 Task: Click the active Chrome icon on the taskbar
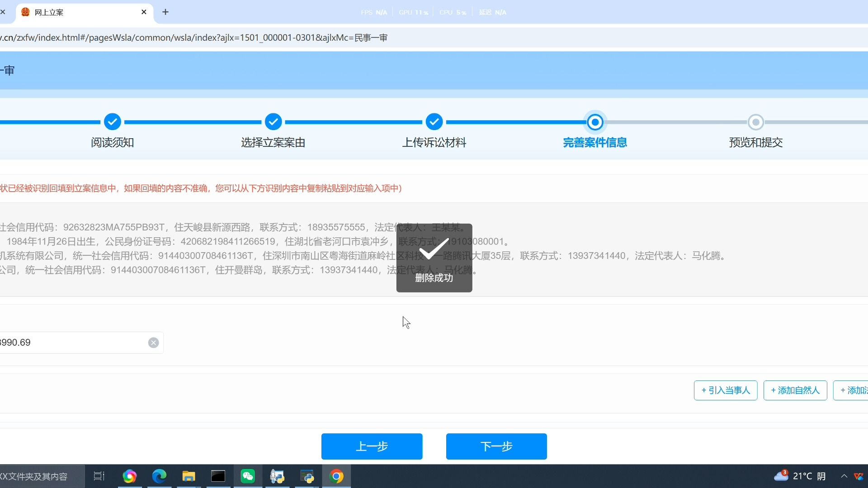(x=337, y=476)
